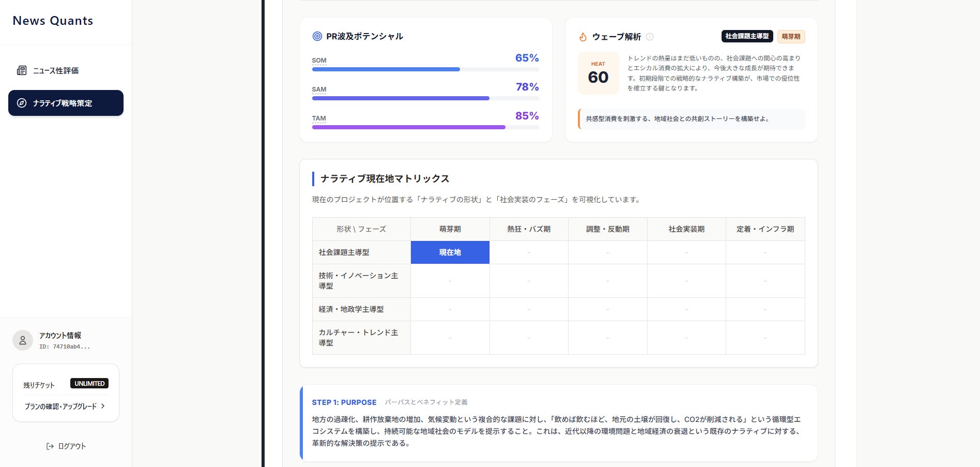Click the 萌芽期 orange badge
The width and height of the screenshot is (980, 467).
coord(791,37)
